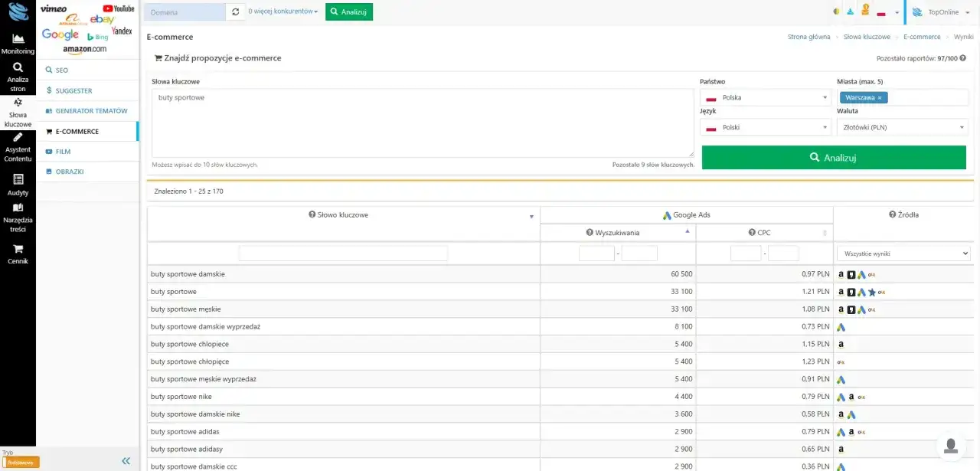Click help icon next to CPC header

[752, 233]
